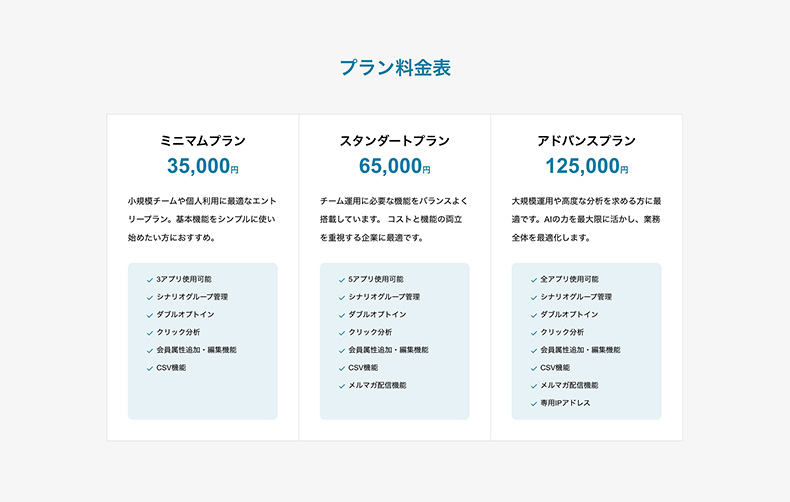The image size is (790, 502).
Task: Click the ミニマムプラン シナリオグループ管理 checkmark icon
Action: [x=149, y=298]
